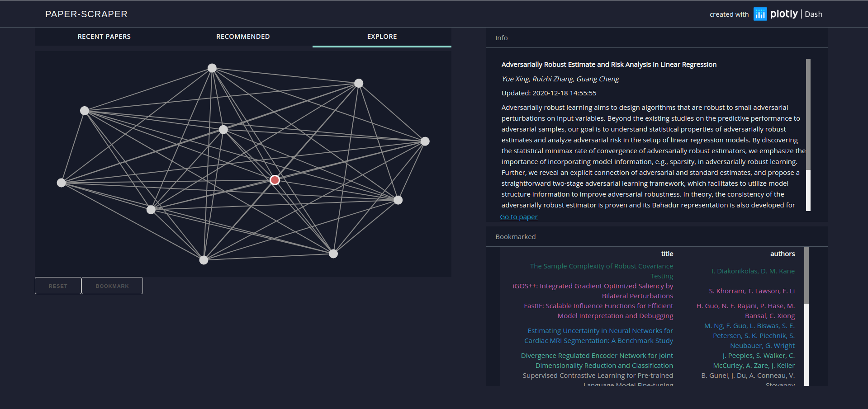Image resolution: width=868 pixels, height=409 pixels.
Task: Open the Go to paper link
Action: pyautogui.click(x=518, y=217)
